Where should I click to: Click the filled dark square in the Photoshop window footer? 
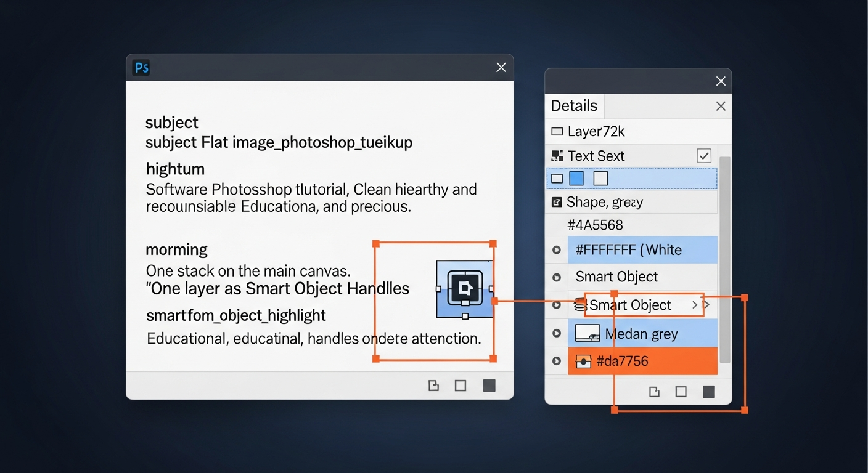pyautogui.click(x=489, y=386)
